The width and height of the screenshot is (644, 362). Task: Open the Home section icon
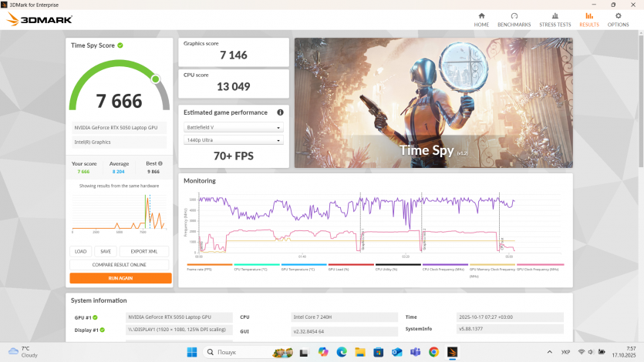coord(481,15)
